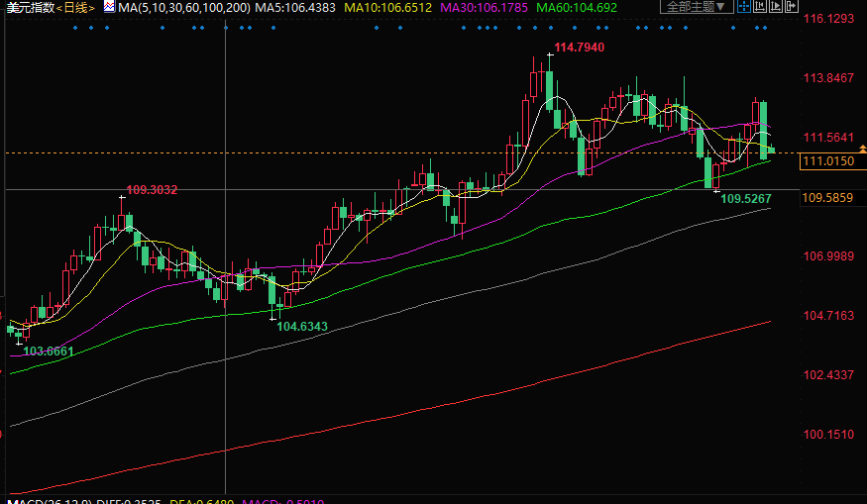
Task: Click the leftmost blue event dot above the chart
Action: 76,28
